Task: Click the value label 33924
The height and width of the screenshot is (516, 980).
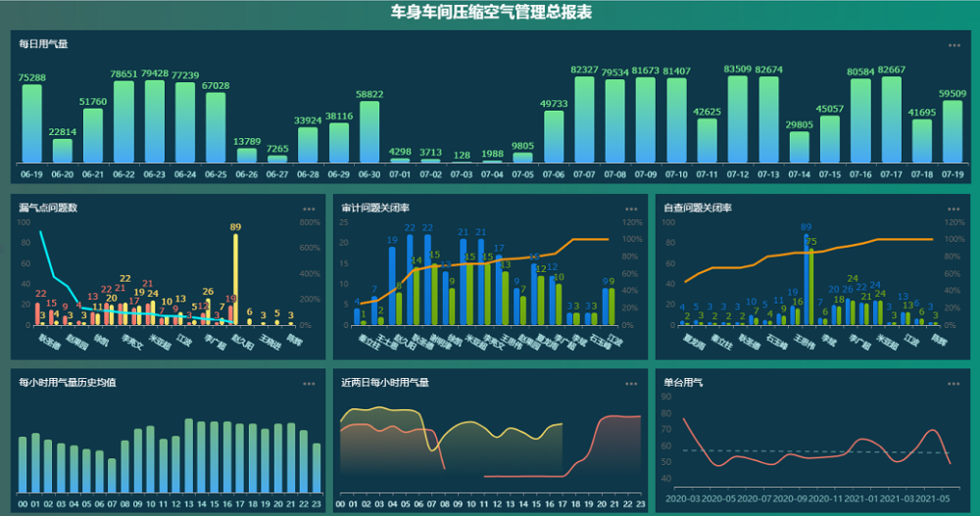Action: [x=308, y=120]
